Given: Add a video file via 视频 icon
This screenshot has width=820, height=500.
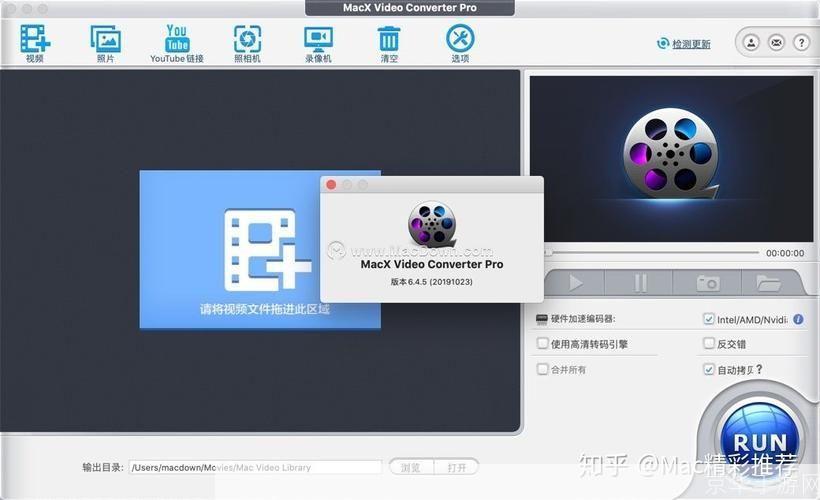Looking at the screenshot, I should point(35,43).
